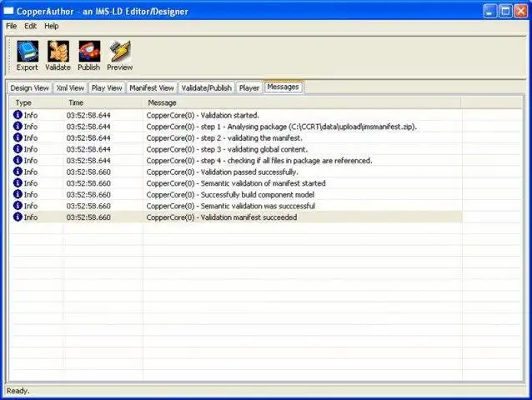Click info icon on Validation passed row

click(x=18, y=172)
